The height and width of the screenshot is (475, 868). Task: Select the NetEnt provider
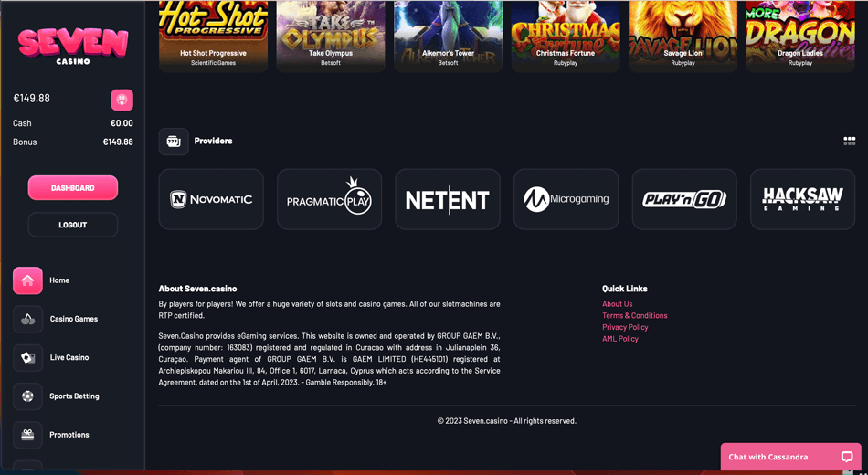[x=448, y=199]
